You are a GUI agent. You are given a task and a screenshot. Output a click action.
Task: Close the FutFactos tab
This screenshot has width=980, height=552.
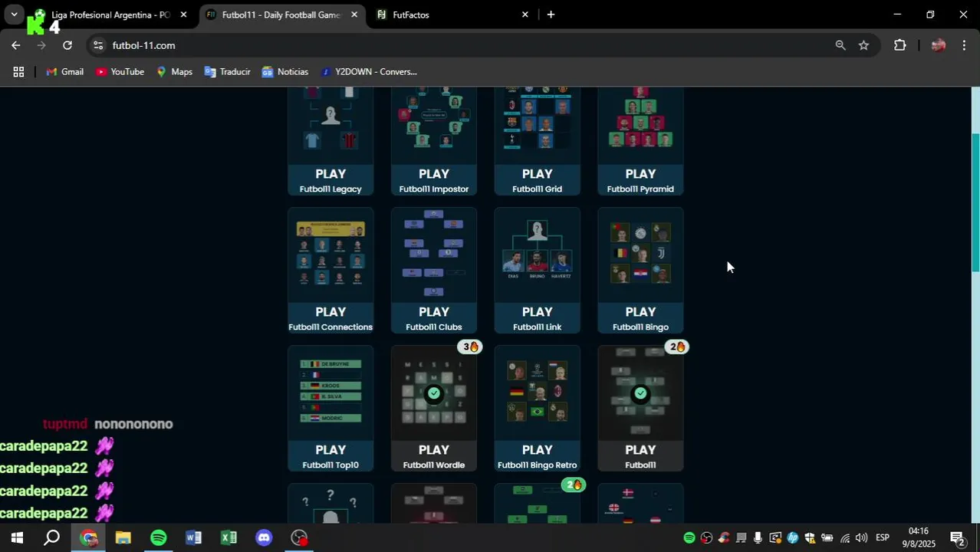click(525, 15)
